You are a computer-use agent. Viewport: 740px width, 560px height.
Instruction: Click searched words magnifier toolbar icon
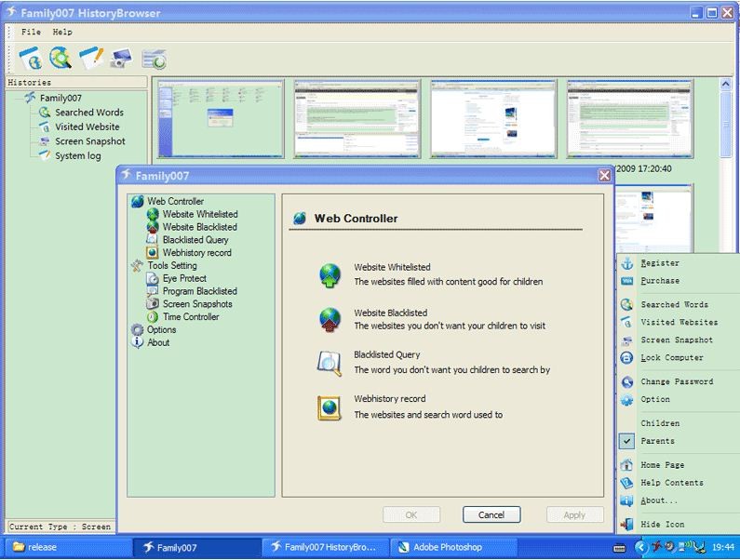pyautogui.click(x=61, y=58)
